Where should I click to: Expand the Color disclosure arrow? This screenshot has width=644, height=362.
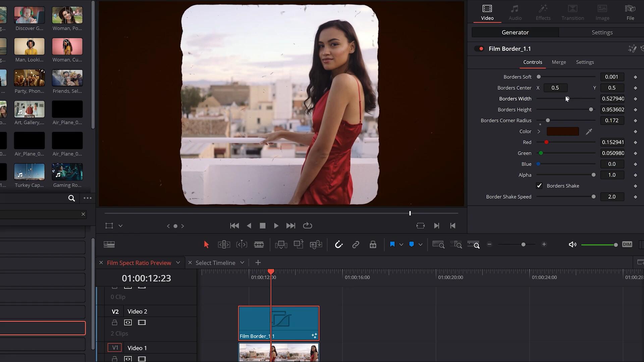pos(539,132)
